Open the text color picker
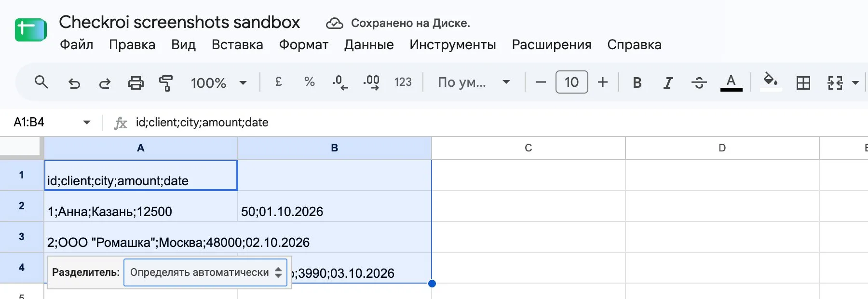 (731, 82)
